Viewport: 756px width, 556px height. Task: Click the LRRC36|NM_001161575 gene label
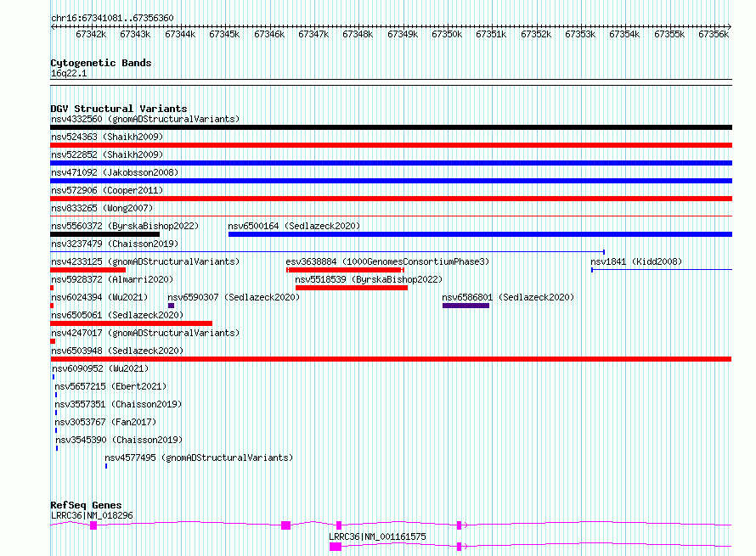pyautogui.click(x=377, y=536)
